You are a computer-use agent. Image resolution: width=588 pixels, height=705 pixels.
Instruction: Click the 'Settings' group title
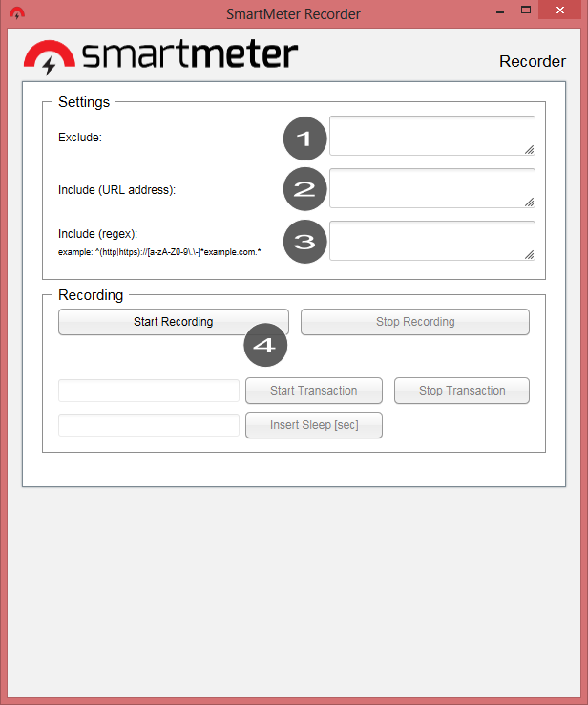[84, 102]
